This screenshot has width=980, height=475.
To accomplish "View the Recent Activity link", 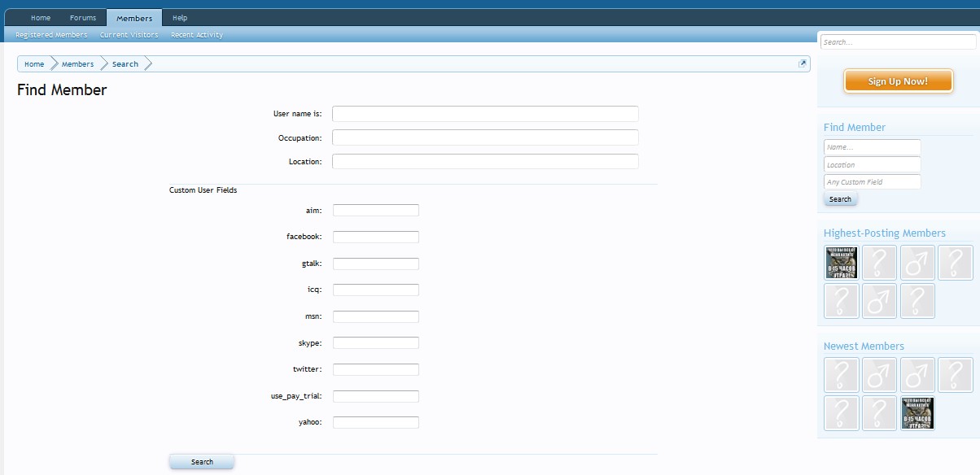I will tap(197, 35).
